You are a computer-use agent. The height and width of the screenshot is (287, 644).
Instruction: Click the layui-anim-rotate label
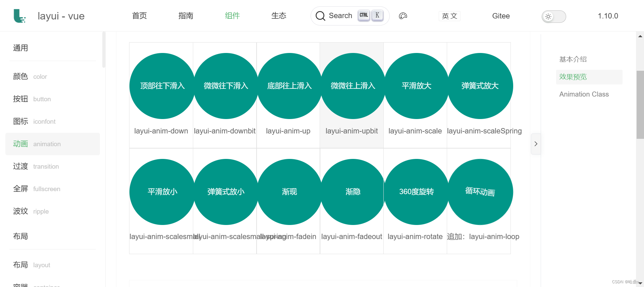pyautogui.click(x=415, y=237)
